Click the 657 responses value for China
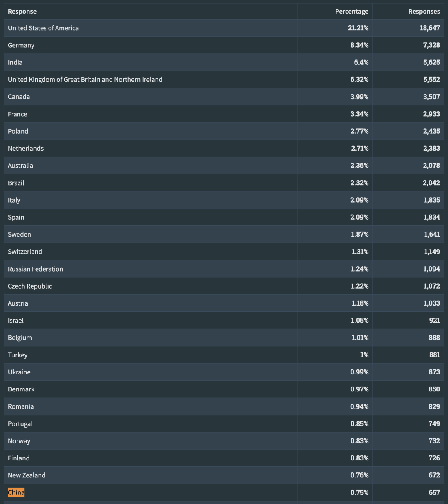This screenshot has width=448, height=504. click(434, 492)
